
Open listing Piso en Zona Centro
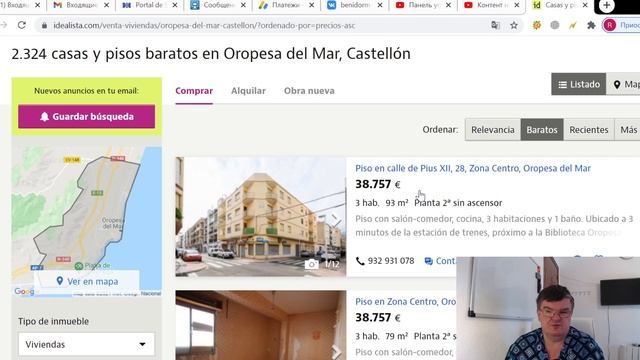405,302
